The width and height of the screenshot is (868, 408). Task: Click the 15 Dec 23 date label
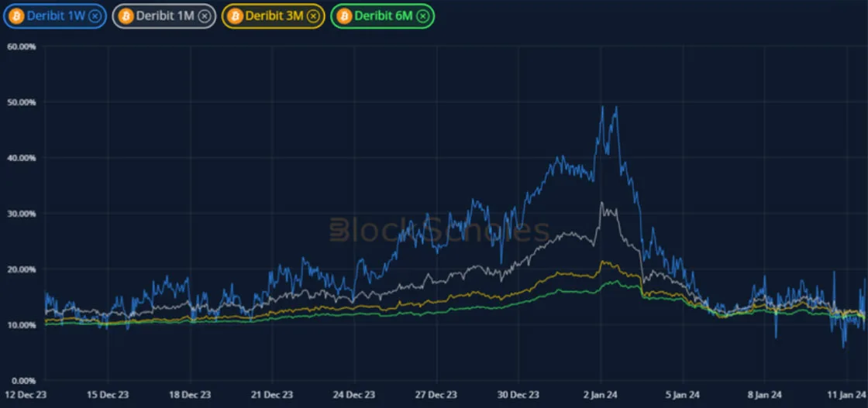click(x=108, y=395)
